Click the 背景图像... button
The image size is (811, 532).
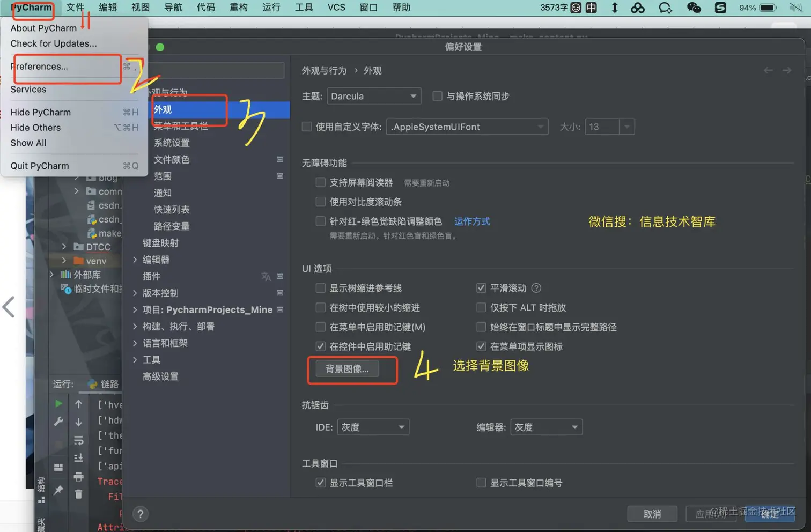pos(347,369)
